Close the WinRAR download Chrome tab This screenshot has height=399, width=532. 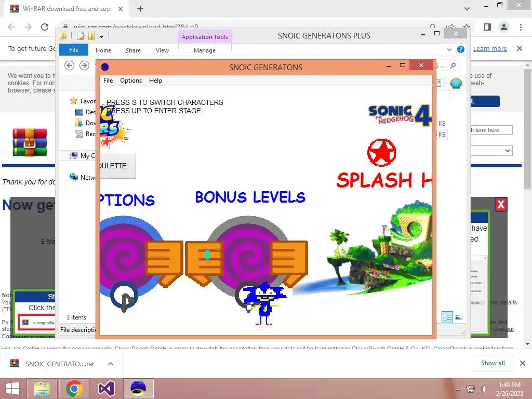tap(121, 9)
